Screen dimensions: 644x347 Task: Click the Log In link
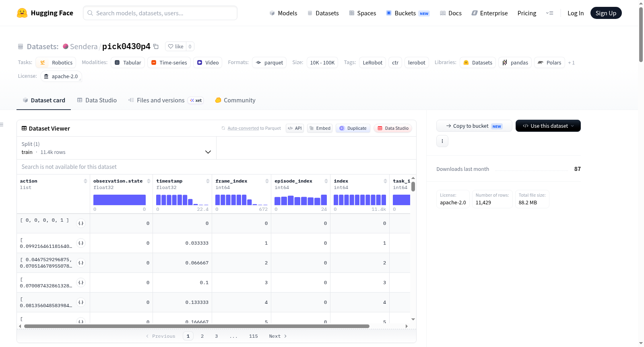pyautogui.click(x=576, y=13)
